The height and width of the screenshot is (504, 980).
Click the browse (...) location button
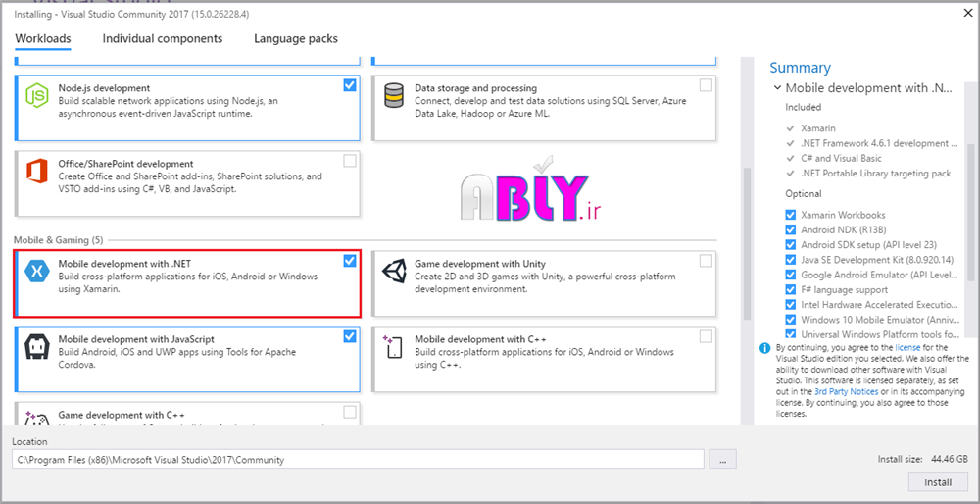722,460
